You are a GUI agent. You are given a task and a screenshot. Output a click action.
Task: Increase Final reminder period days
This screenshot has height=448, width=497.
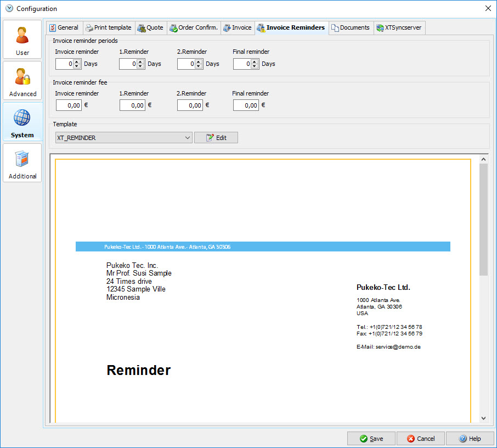coord(255,61)
